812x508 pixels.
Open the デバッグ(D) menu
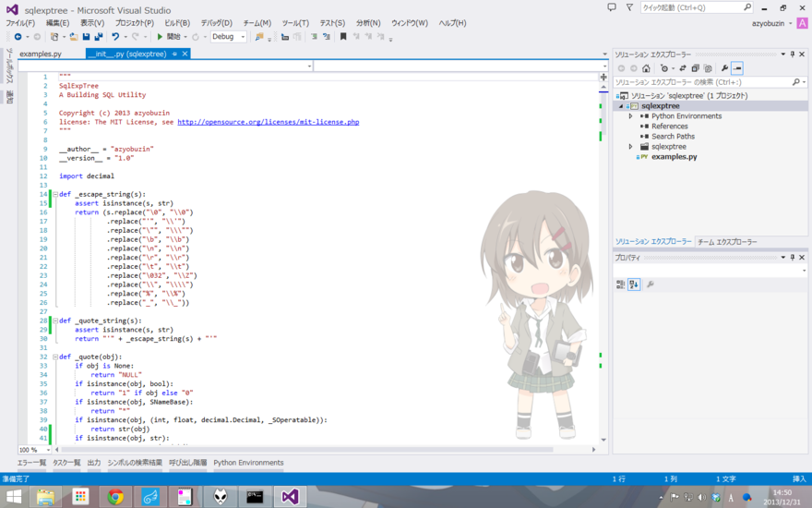click(217, 23)
